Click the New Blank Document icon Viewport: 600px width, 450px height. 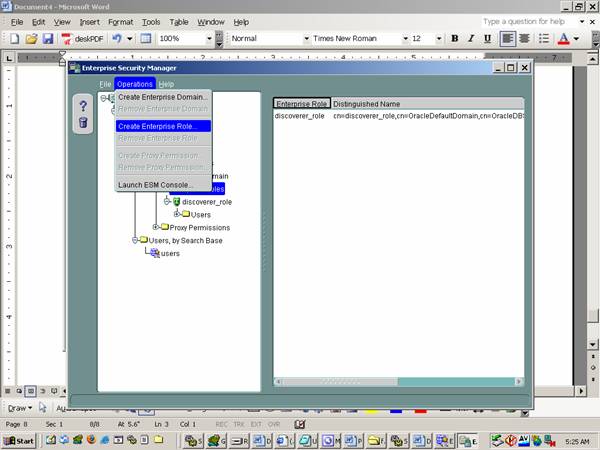(x=15, y=38)
